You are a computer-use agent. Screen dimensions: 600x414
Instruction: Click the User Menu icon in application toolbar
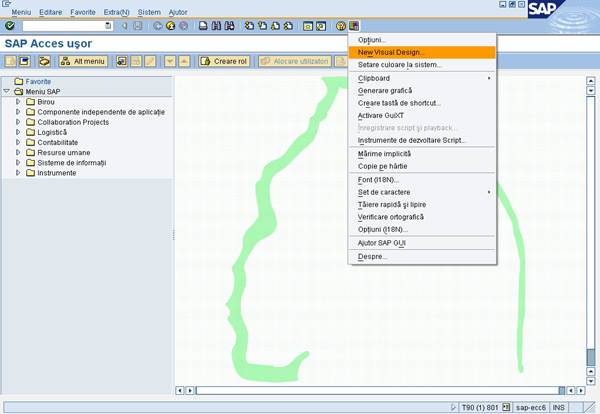pyautogui.click(x=10, y=61)
